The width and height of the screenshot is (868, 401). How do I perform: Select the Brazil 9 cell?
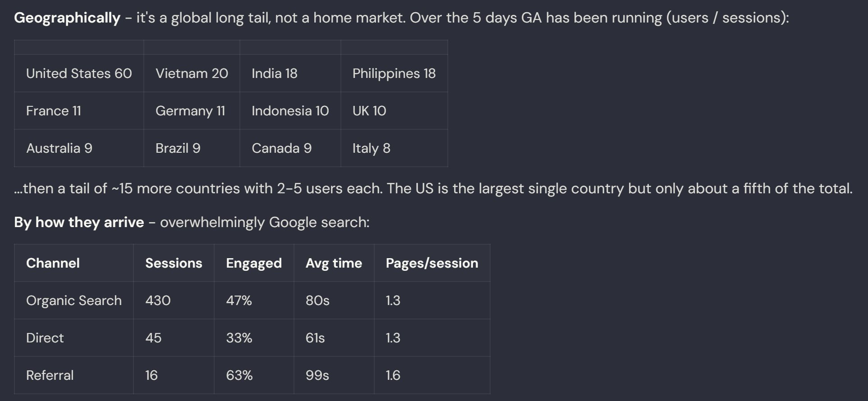[x=192, y=148]
